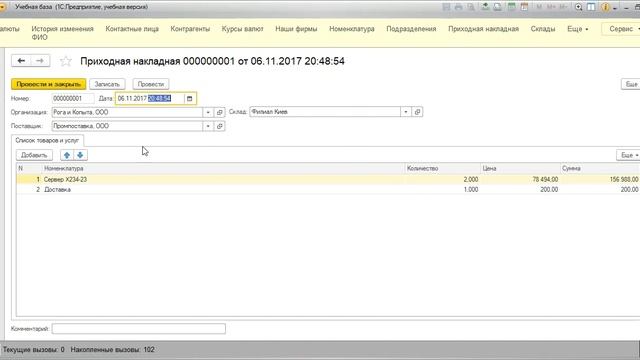Open the calendar icon in the title bar
Image resolution: width=640 pixels, height=360 pixels.
point(524,7)
